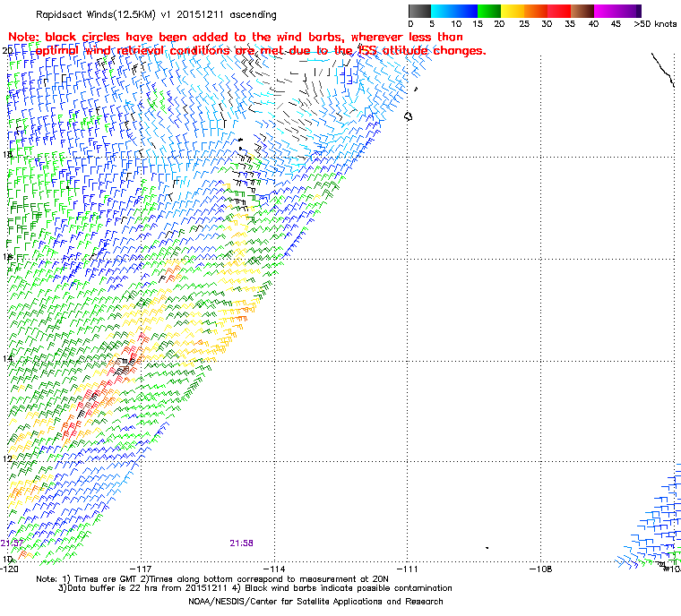Click the yellow 20-25 knots legend color

tap(513, 11)
